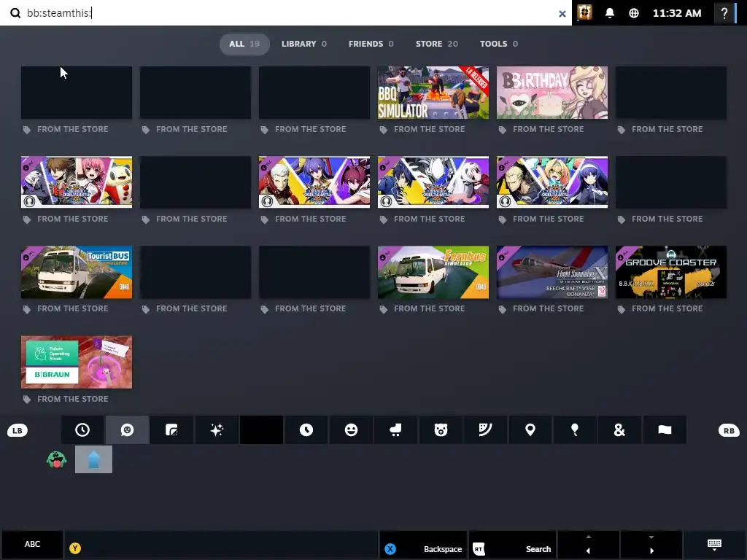Tap the Y space bar key

pos(222,544)
